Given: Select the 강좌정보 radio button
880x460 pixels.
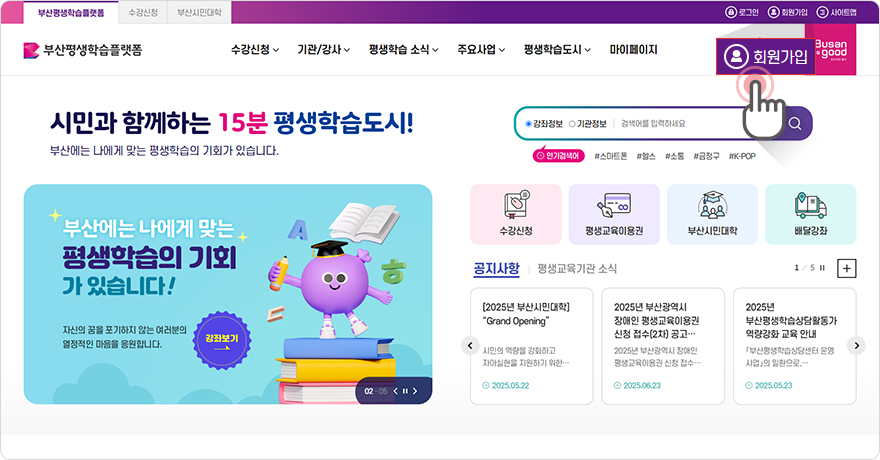Looking at the screenshot, I should pos(528,124).
